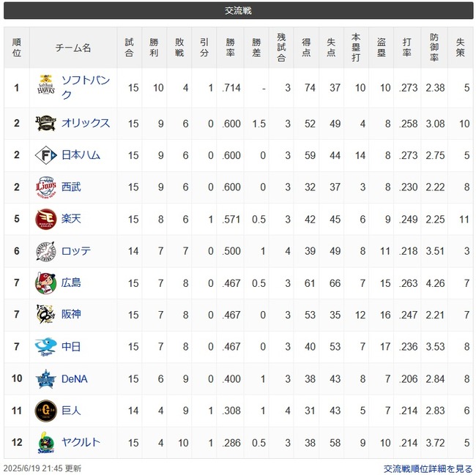Click the Yakult Swallows mascot logo
Viewport: 476px width, 475px height.
point(46,443)
